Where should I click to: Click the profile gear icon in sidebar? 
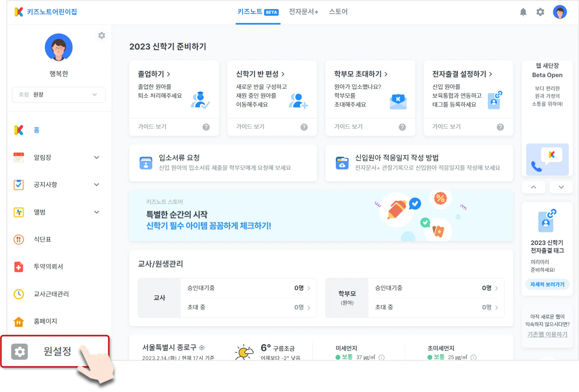pos(101,35)
